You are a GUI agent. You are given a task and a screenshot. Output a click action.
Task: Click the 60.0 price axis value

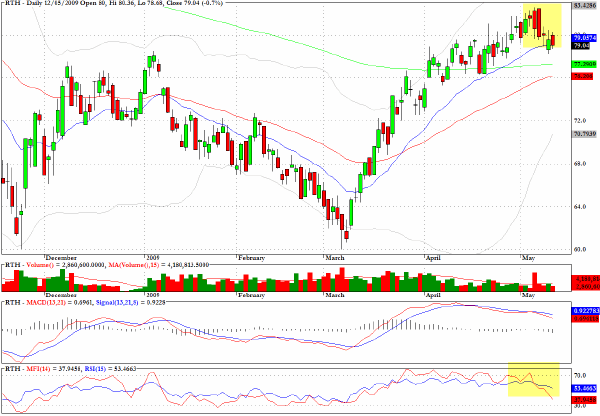click(x=580, y=250)
